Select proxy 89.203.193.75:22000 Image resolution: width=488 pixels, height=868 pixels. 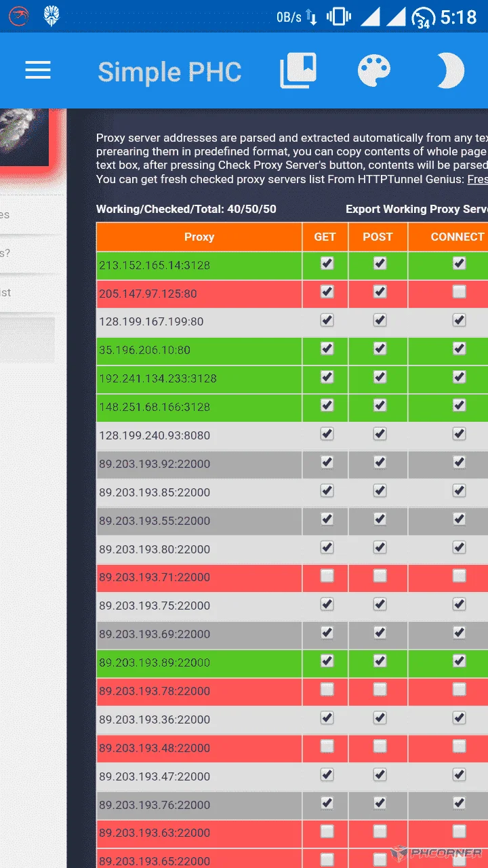coord(155,606)
